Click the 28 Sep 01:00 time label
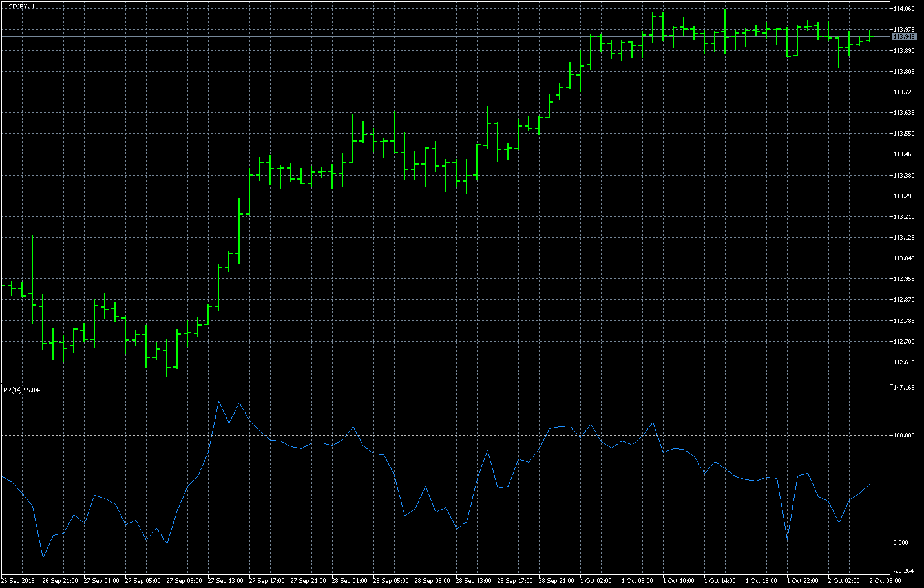Screen dimensions: 924x588 [350, 581]
